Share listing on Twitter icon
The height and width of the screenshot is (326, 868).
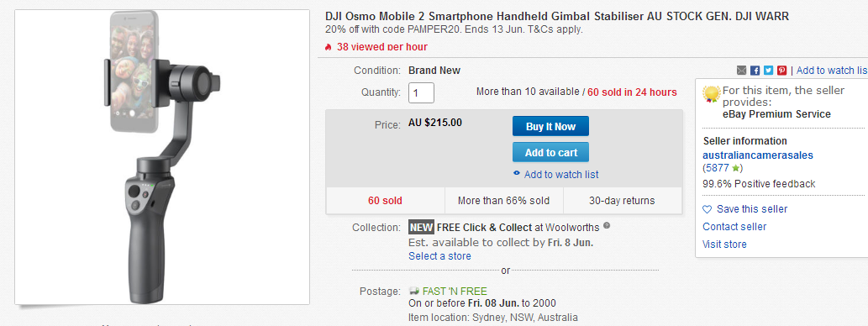pyautogui.click(x=768, y=71)
